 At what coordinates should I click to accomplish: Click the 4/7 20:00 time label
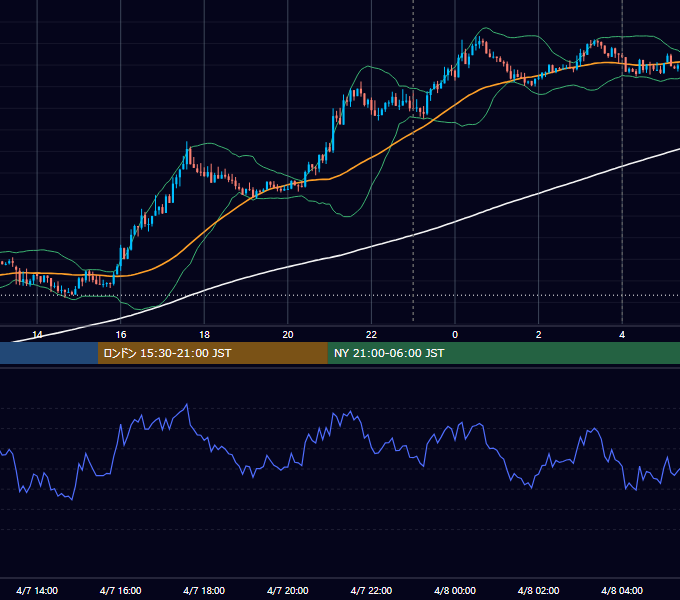(x=288, y=590)
